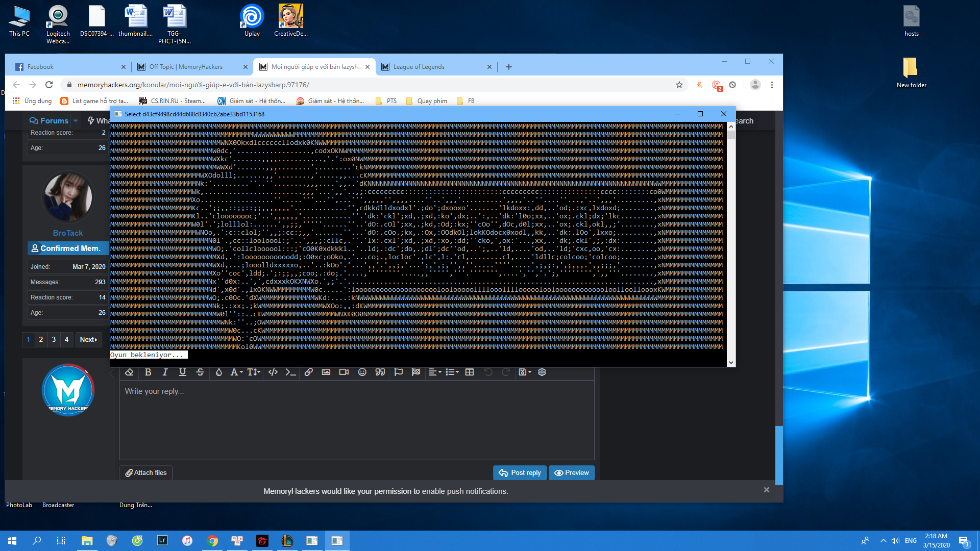Insert a table into the reply
Image resolution: width=980 pixels, height=551 pixels.
pyautogui.click(x=470, y=372)
